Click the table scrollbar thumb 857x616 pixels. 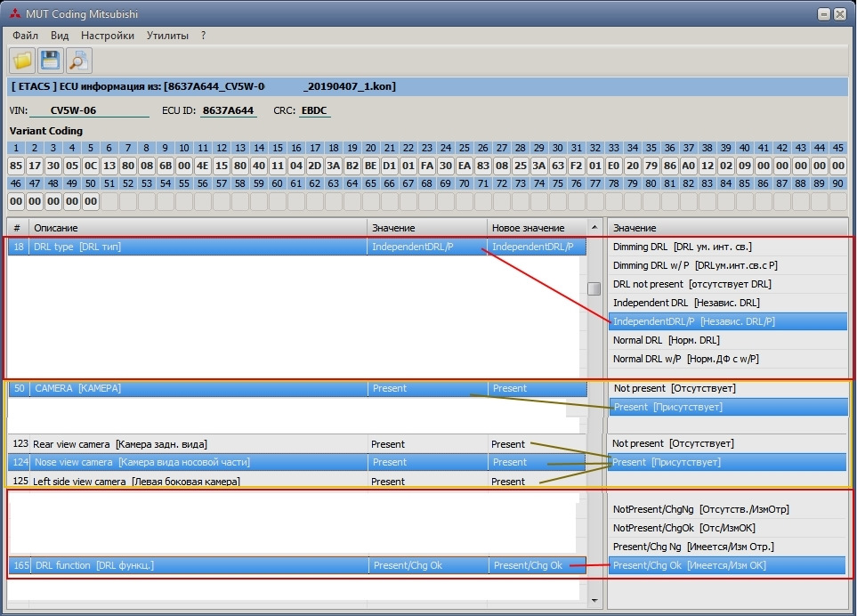(x=594, y=288)
